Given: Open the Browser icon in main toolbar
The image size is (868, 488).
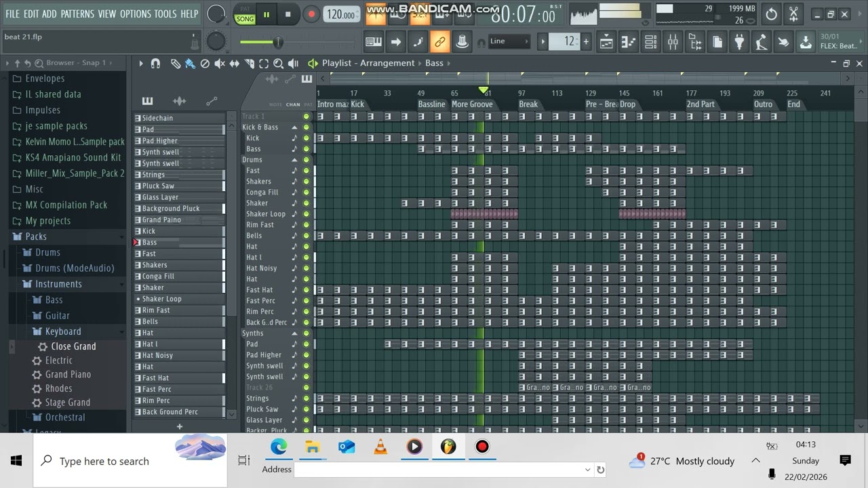Looking at the screenshot, I should pyautogui.click(x=695, y=42).
